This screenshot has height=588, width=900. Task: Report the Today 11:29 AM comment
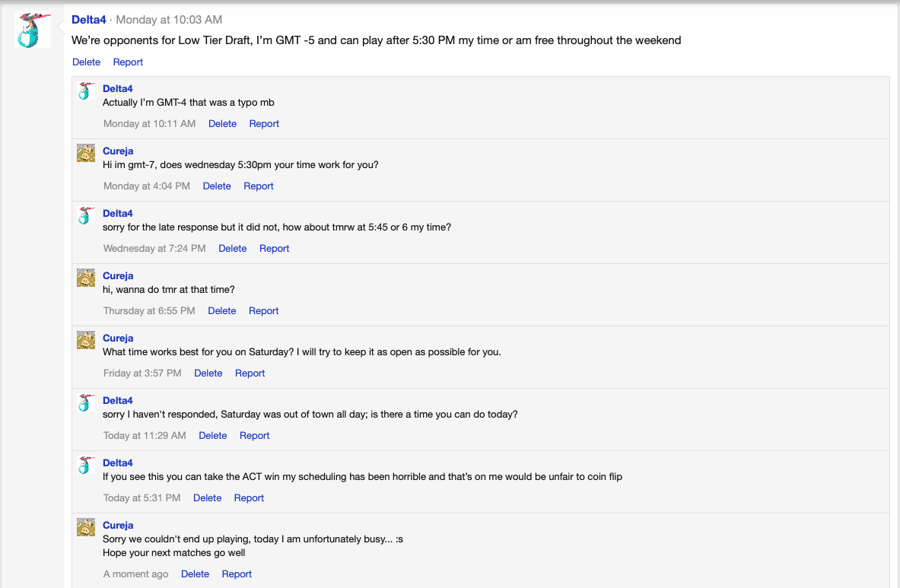pos(255,436)
